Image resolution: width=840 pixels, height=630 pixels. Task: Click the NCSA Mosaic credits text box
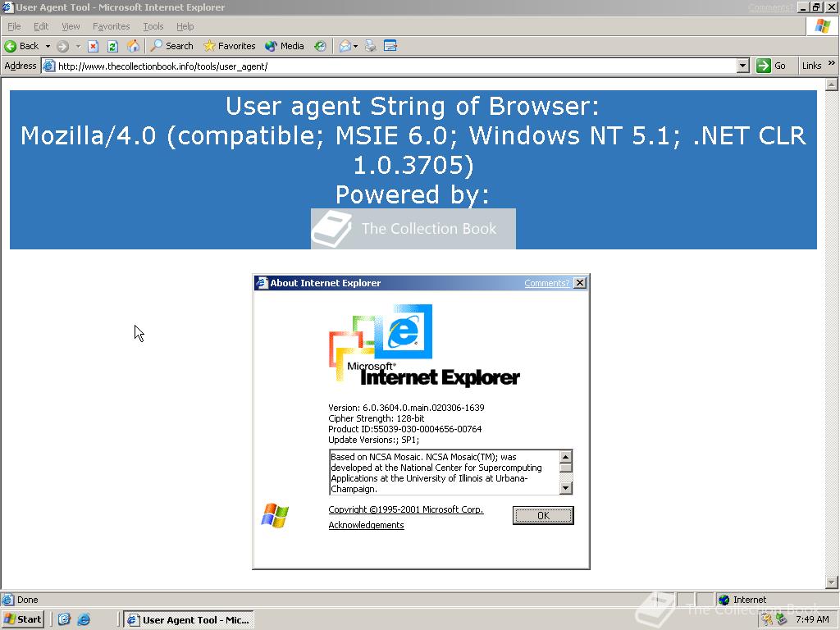click(444, 472)
